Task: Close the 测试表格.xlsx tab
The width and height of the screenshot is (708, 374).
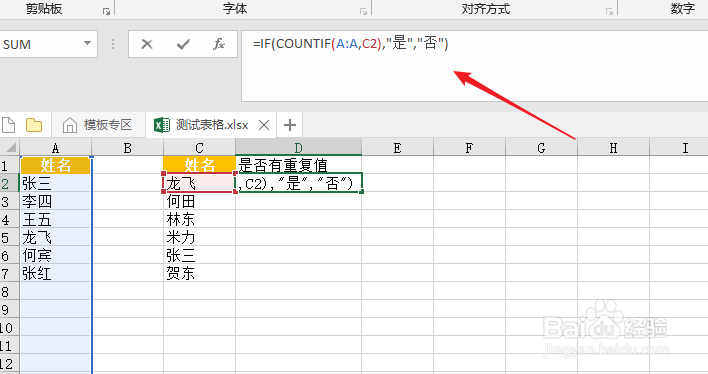Action: point(264,125)
